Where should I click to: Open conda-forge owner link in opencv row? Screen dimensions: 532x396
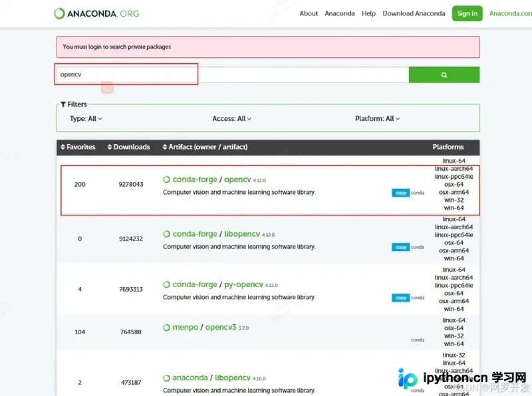click(195, 179)
